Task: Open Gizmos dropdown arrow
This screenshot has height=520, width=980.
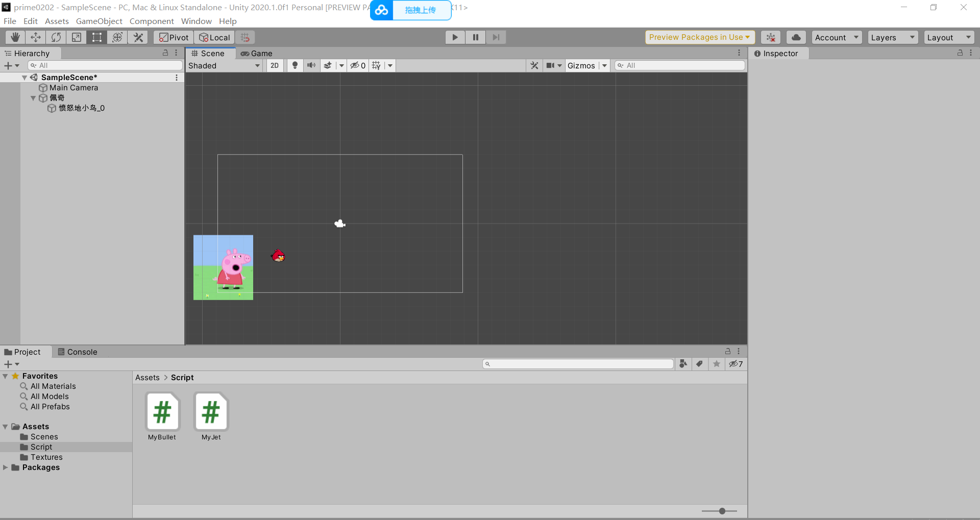Action: 604,65
